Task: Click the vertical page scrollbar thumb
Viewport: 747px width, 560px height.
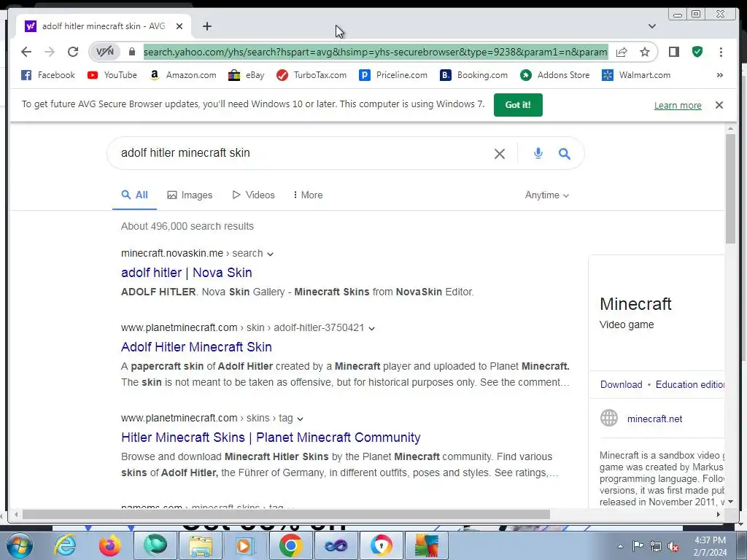Action: [x=730, y=189]
